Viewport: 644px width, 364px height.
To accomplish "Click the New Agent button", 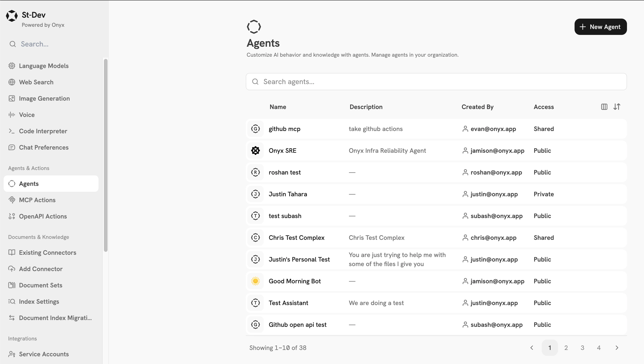I will click(x=600, y=27).
